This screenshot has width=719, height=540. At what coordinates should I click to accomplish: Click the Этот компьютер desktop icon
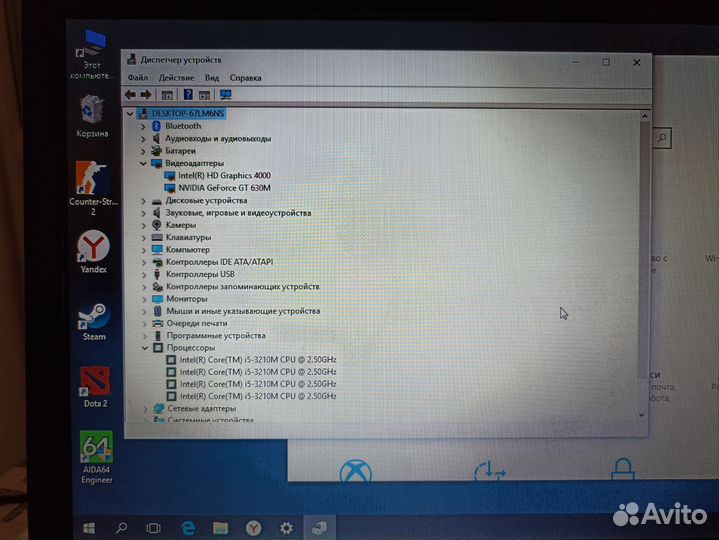point(92,55)
